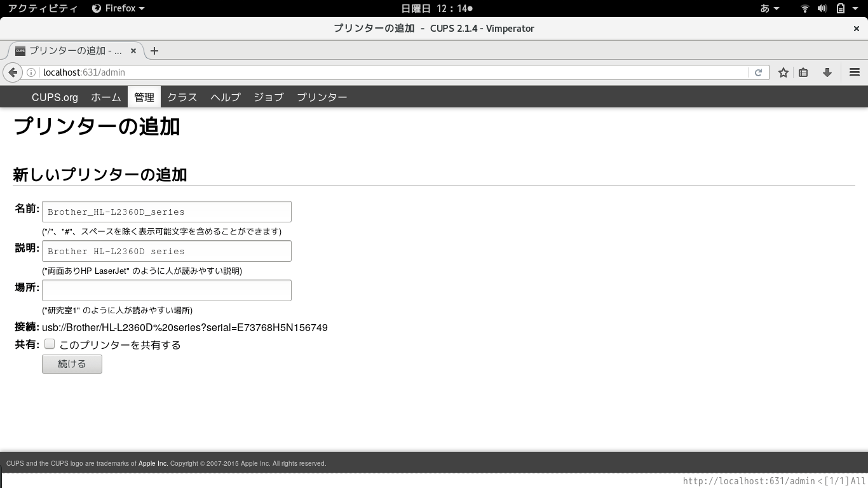Focus the empty 場所 location field
This screenshot has width=868, height=488.
166,290
